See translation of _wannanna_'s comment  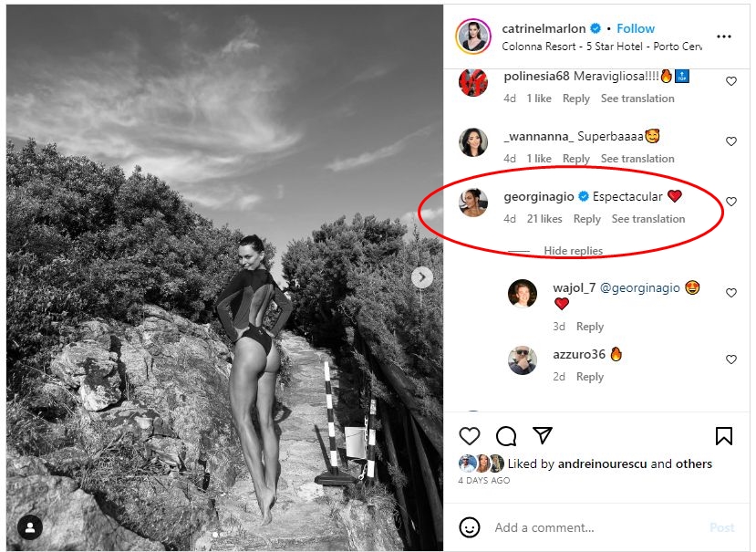pos(637,159)
